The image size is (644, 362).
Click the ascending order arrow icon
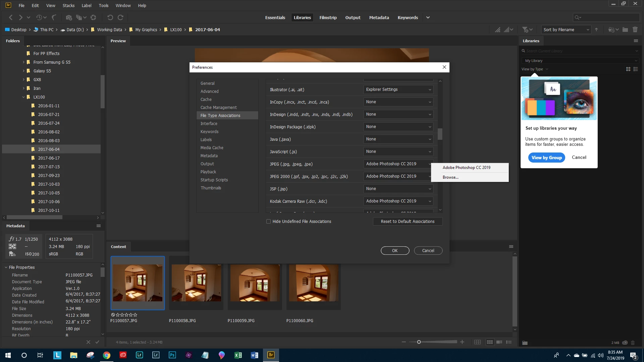(x=596, y=29)
